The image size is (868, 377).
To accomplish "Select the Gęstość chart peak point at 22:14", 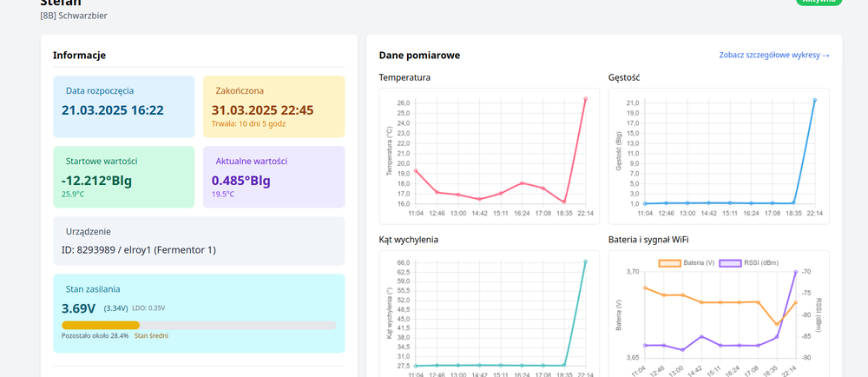I will click(814, 100).
